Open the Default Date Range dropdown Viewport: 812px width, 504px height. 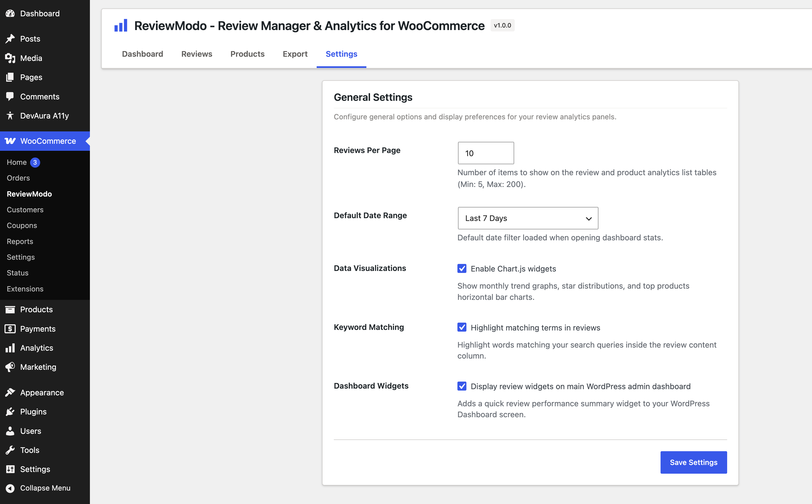pos(528,218)
